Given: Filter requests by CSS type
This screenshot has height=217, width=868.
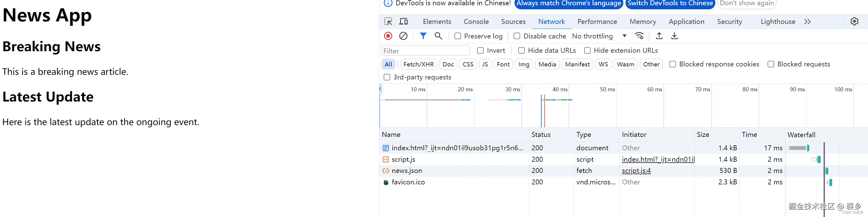Looking at the screenshot, I should (x=468, y=64).
